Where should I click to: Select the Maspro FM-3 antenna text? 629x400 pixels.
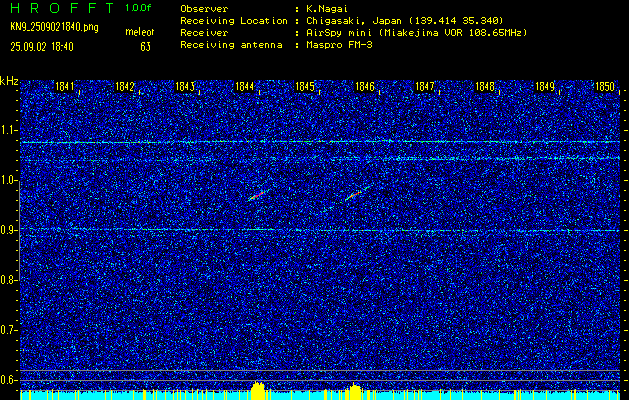339,45
